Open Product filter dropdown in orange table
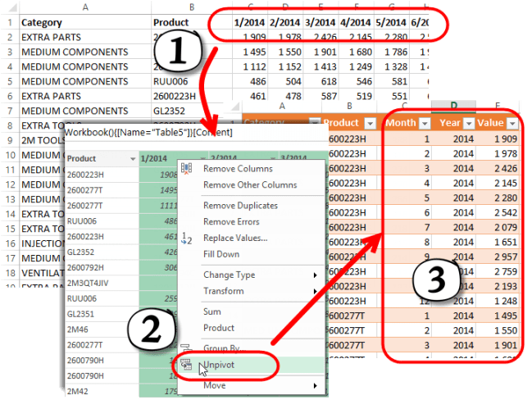This screenshot has height=409, width=532. pyautogui.click(x=371, y=124)
